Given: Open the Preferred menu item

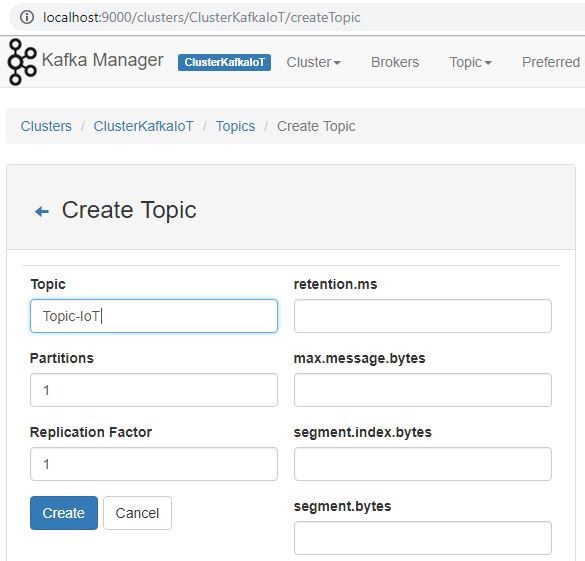Looking at the screenshot, I should pyautogui.click(x=551, y=62).
